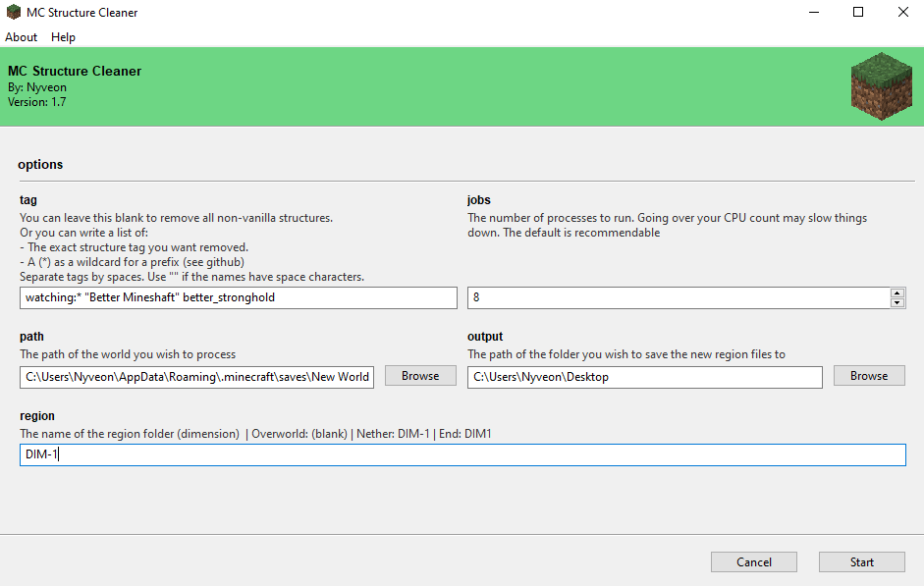The image size is (924, 586).
Task: Click the 'options' section heading
Action: point(40,164)
